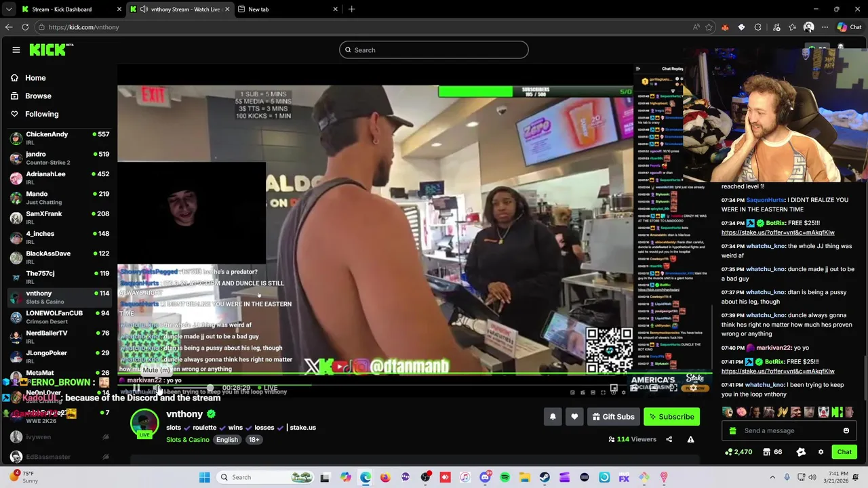
Task: Open the second stake.us link in chat
Action: 778,371
